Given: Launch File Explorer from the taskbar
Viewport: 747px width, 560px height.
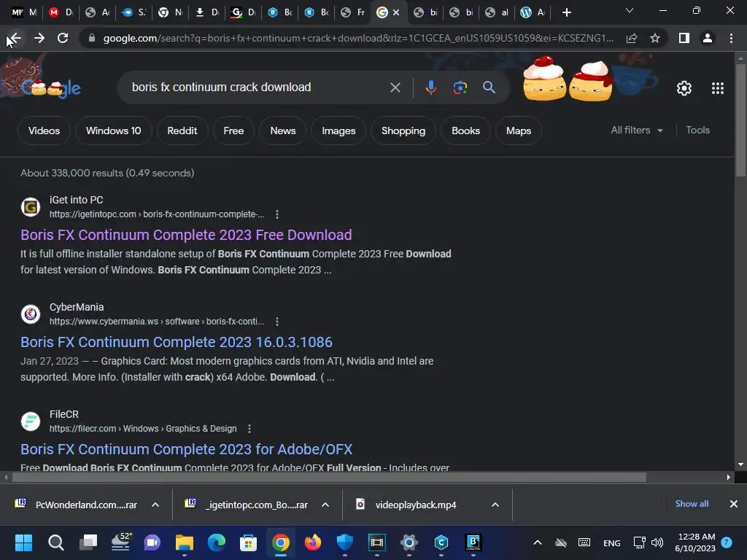Looking at the screenshot, I should [x=185, y=542].
